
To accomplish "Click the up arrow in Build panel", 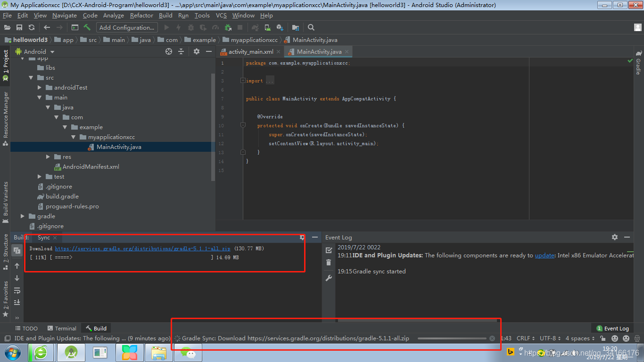I will tap(17, 266).
